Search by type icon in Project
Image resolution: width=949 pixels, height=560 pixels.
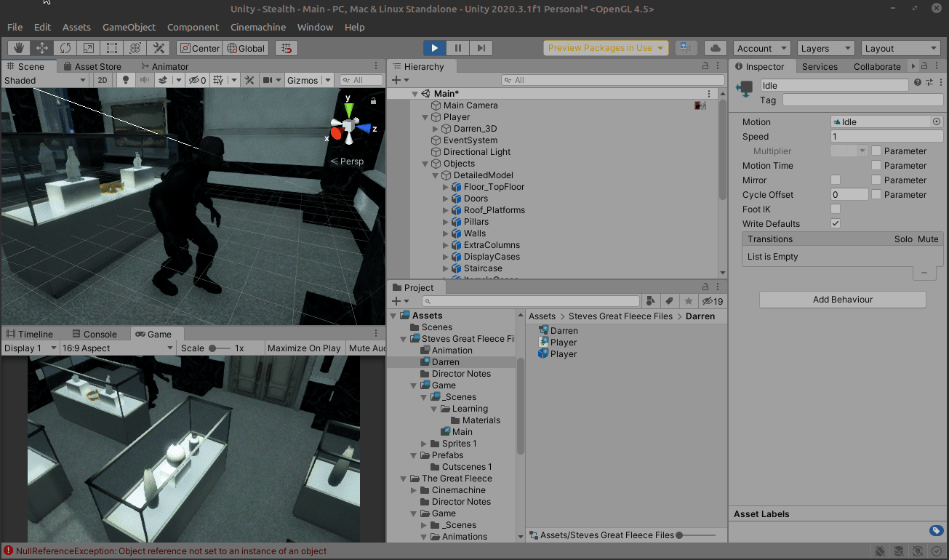651,301
